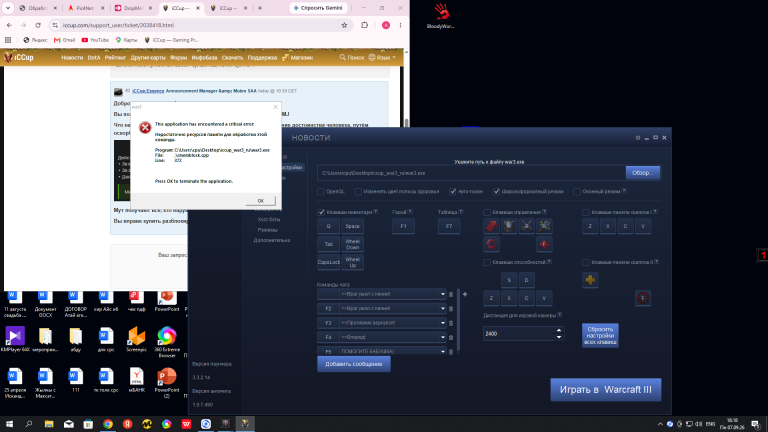Open the Screenpic desktop shortcut
This screenshot has width=768, height=432.
pyautogui.click(x=136, y=339)
